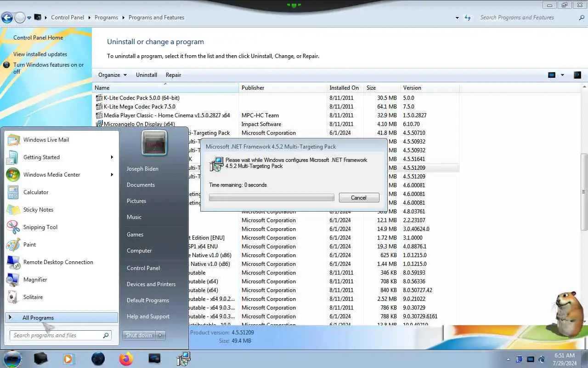
Task: Open Games from the Start menu
Action: pyautogui.click(x=135, y=235)
